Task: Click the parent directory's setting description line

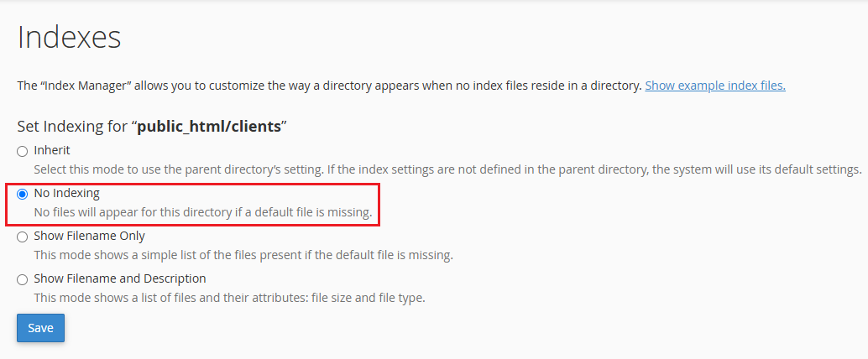Action: (x=447, y=169)
